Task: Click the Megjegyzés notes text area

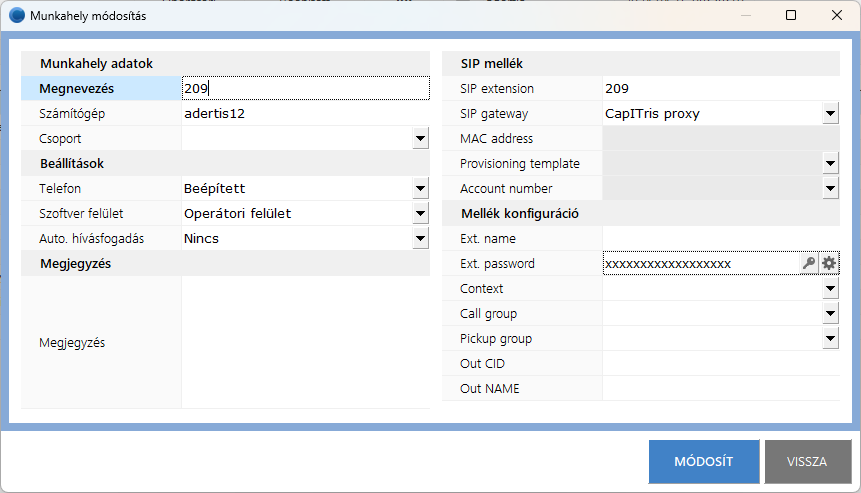Action: tap(305, 342)
